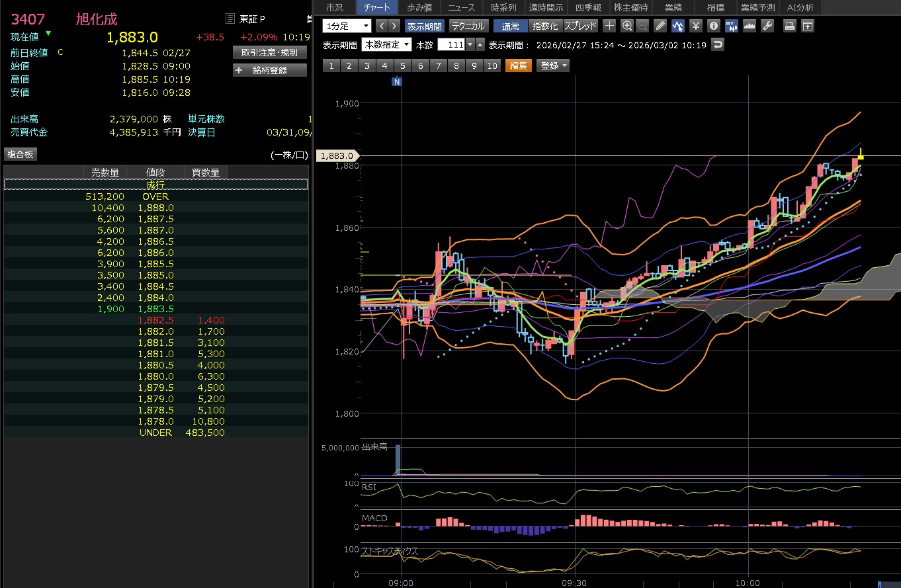The width and height of the screenshot is (901, 588).
Task: Open the 1分足 timeframe dropdown
Action: [347, 26]
